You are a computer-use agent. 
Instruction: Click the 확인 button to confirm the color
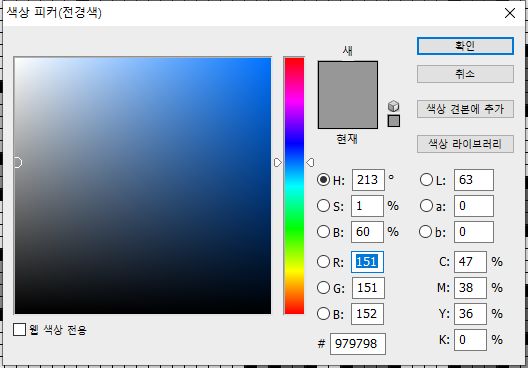coord(465,46)
